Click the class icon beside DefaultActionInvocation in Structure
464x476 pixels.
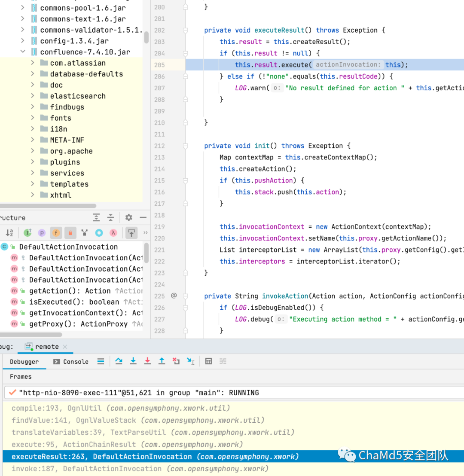click(x=4, y=247)
